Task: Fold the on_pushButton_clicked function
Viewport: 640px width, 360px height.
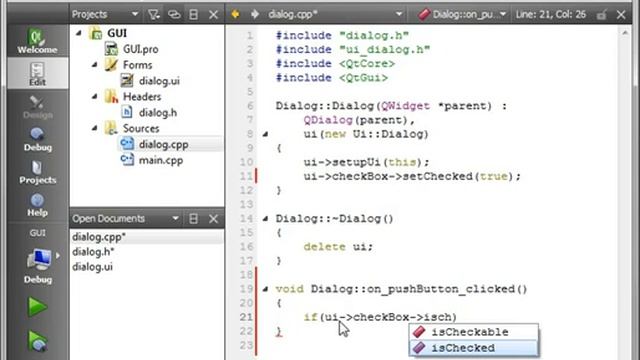Action: [265, 289]
